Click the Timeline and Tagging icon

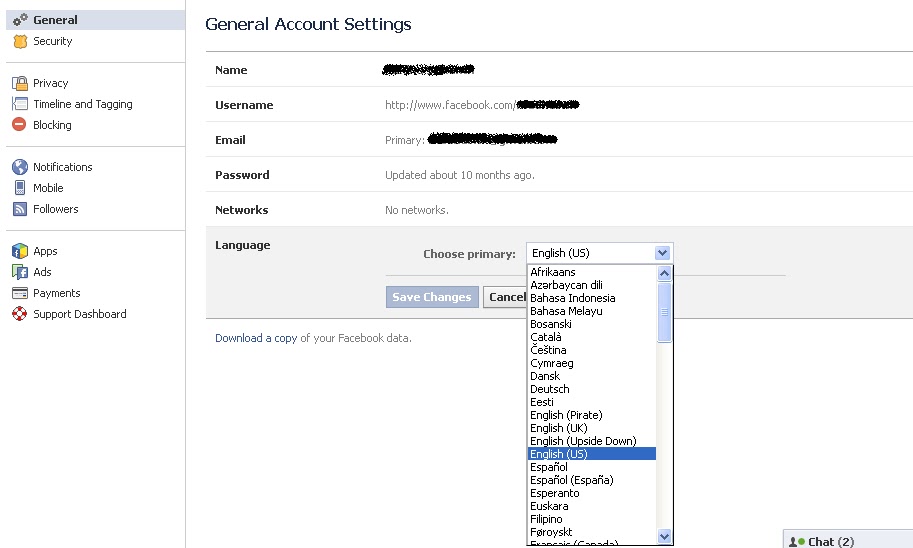pos(20,104)
